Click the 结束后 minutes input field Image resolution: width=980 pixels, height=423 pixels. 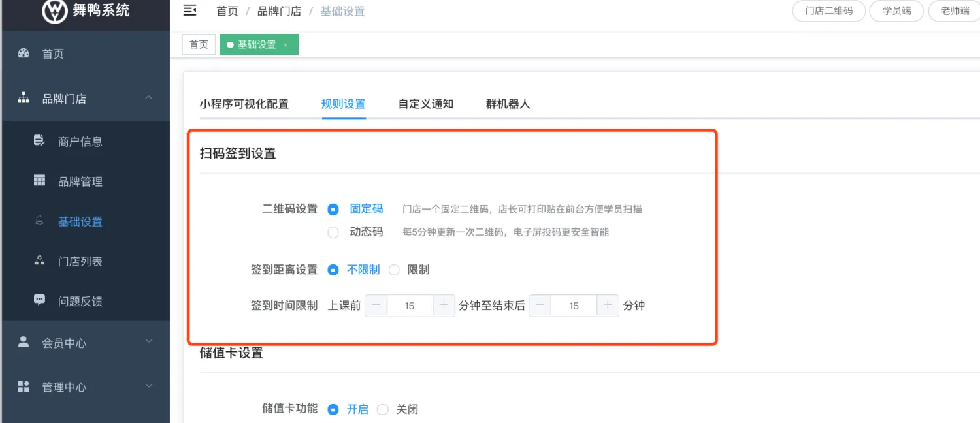pyautogui.click(x=574, y=305)
